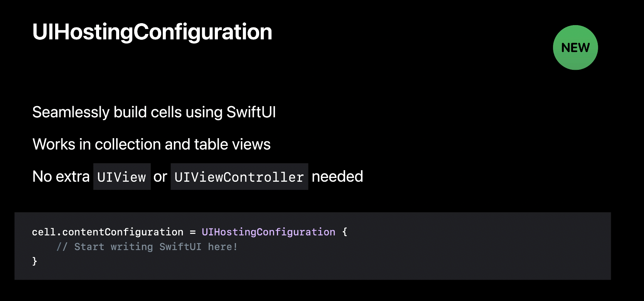This screenshot has width=644, height=301.
Task: Click the Start writing SwiftUI here comment
Action: pyautogui.click(x=147, y=247)
